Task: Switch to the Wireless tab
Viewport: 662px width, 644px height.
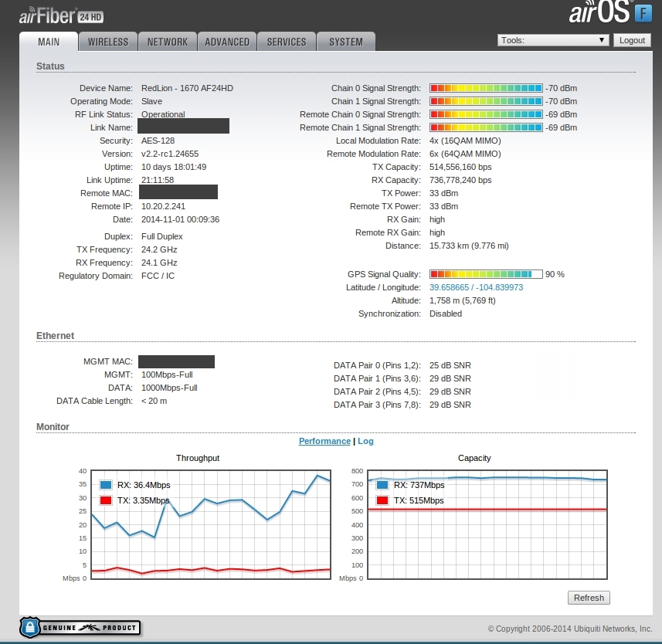Action: 108,42
